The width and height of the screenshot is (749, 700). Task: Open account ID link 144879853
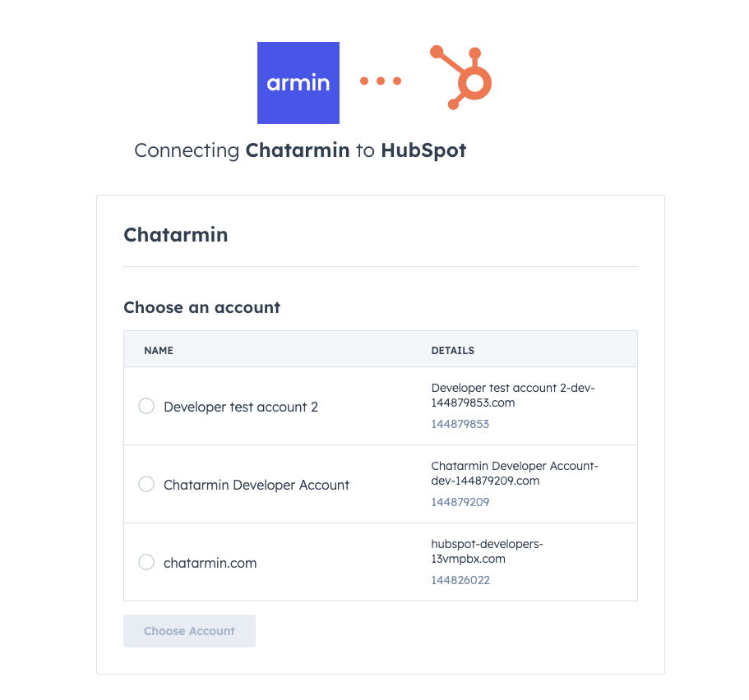[x=460, y=424]
